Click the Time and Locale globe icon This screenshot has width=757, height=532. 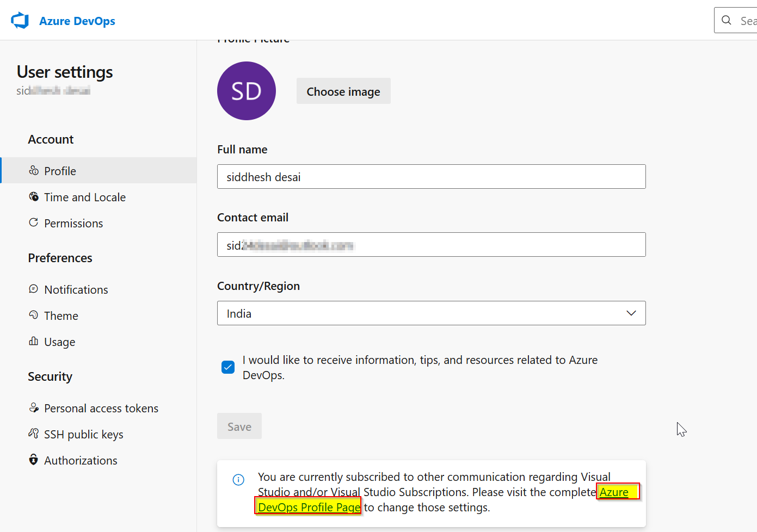(x=34, y=197)
